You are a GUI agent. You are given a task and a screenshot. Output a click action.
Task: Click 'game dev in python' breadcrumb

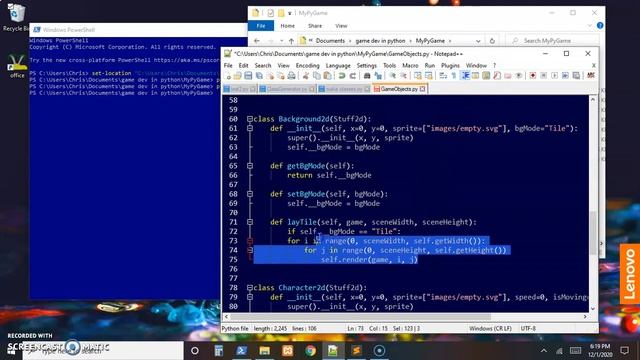380,41
